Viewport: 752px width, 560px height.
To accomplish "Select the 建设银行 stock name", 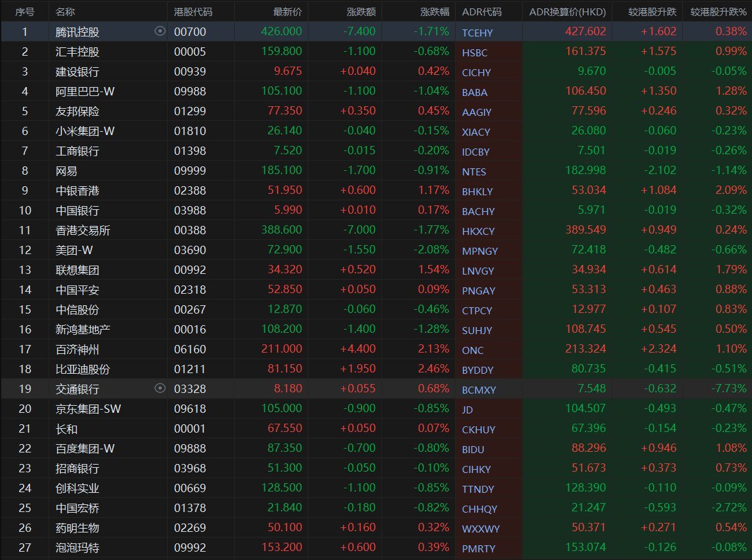I will pyautogui.click(x=77, y=72).
